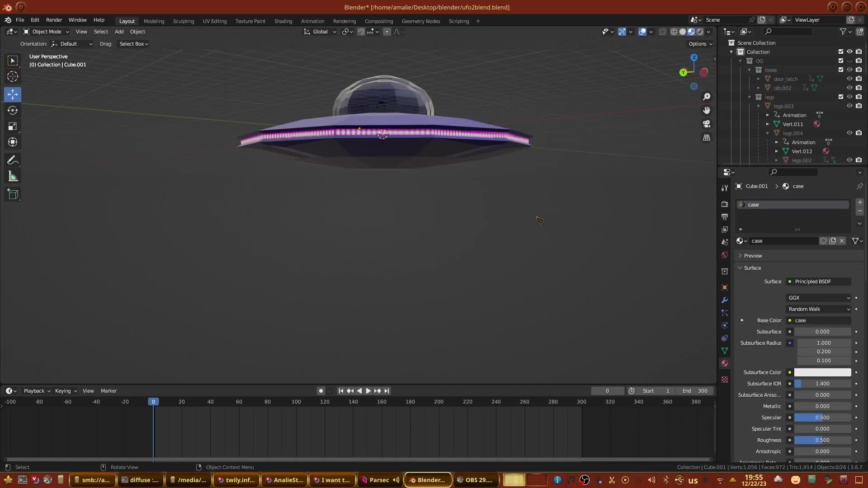Open the Object Mode dropdown
The width and height of the screenshot is (868, 488).
pos(46,32)
